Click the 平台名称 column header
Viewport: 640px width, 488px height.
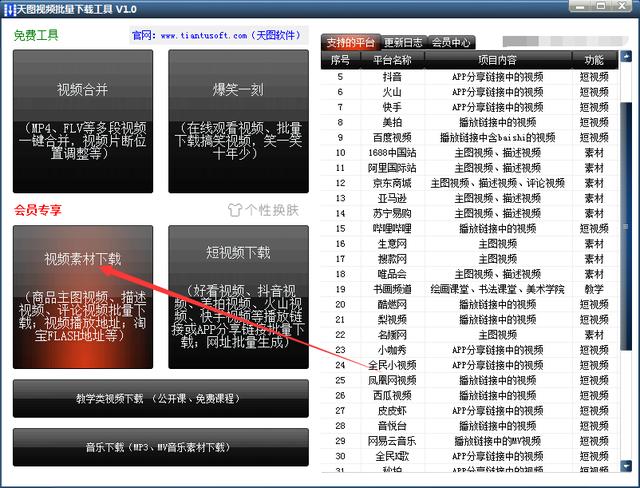[392, 60]
